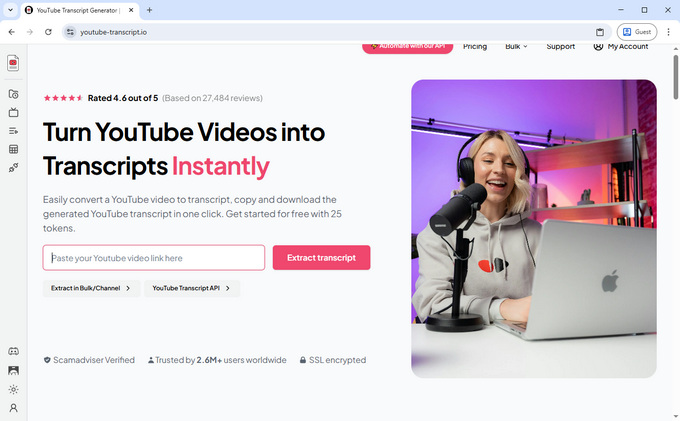Click the browser forward arrow
Image resolution: width=680 pixels, height=421 pixels.
click(30, 32)
